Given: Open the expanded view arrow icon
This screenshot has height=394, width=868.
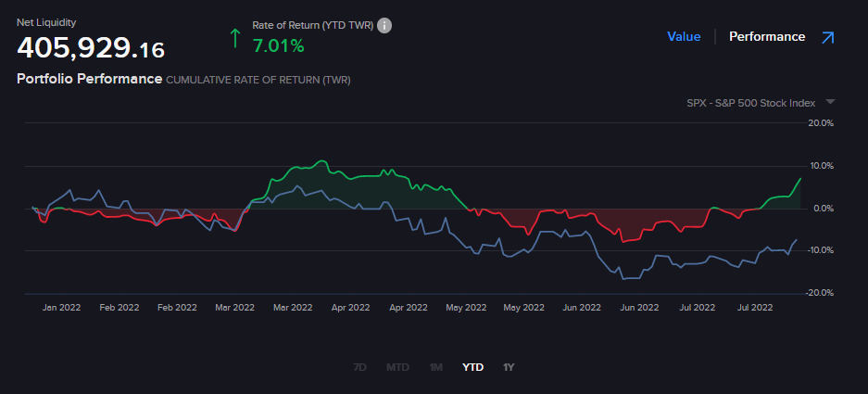Looking at the screenshot, I should (827, 37).
